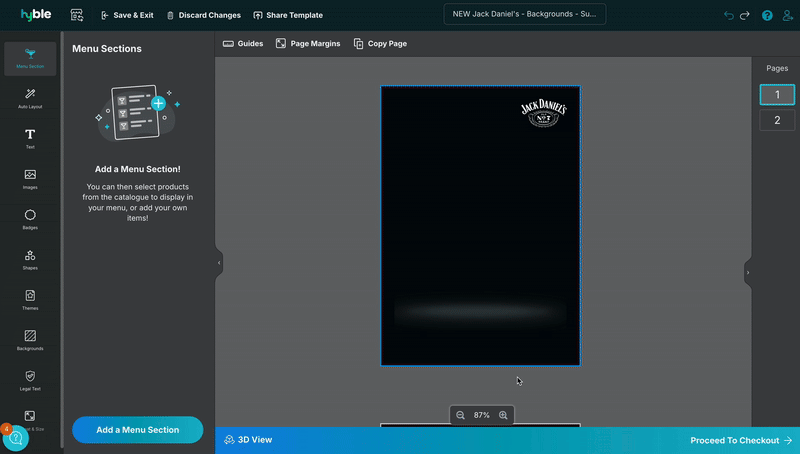The image size is (800, 454).
Task: Open the Shapes panel
Action: coord(30,260)
